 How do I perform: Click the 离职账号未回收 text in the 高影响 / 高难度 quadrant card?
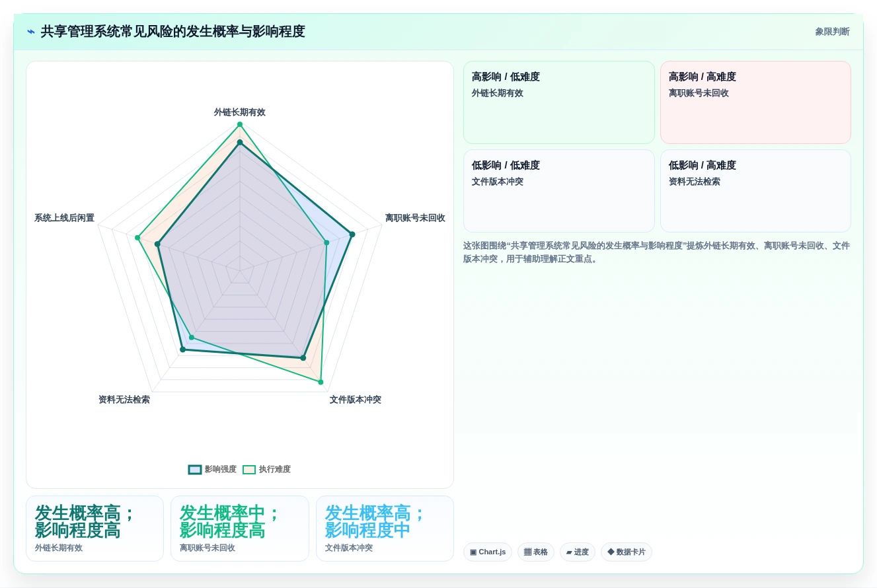coord(699,94)
